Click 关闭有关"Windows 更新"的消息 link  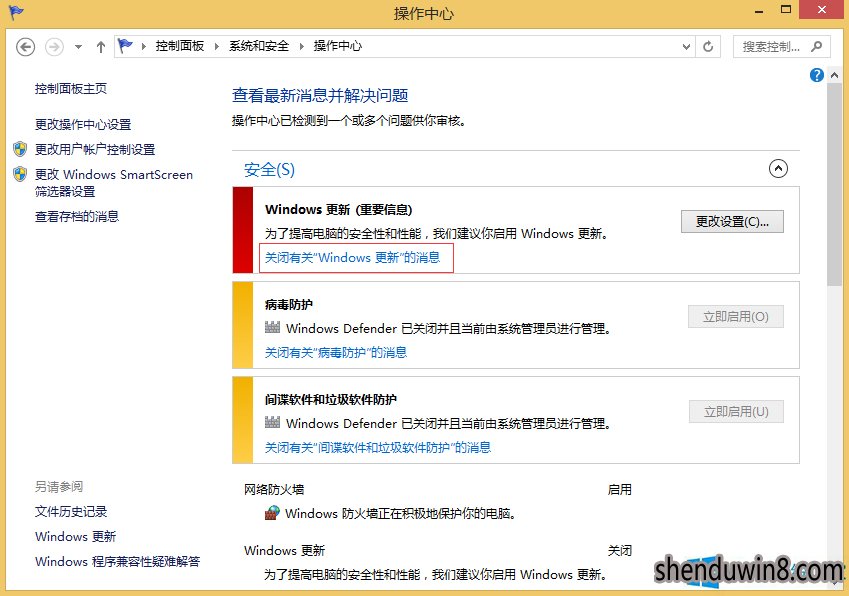click(x=352, y=258)
